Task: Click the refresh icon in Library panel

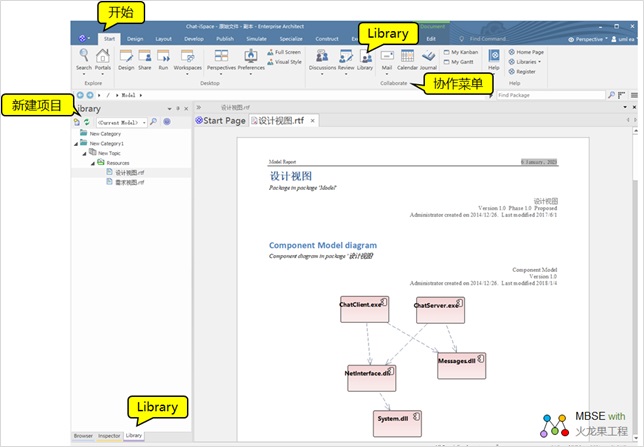Action: click(x=87, y=121)
